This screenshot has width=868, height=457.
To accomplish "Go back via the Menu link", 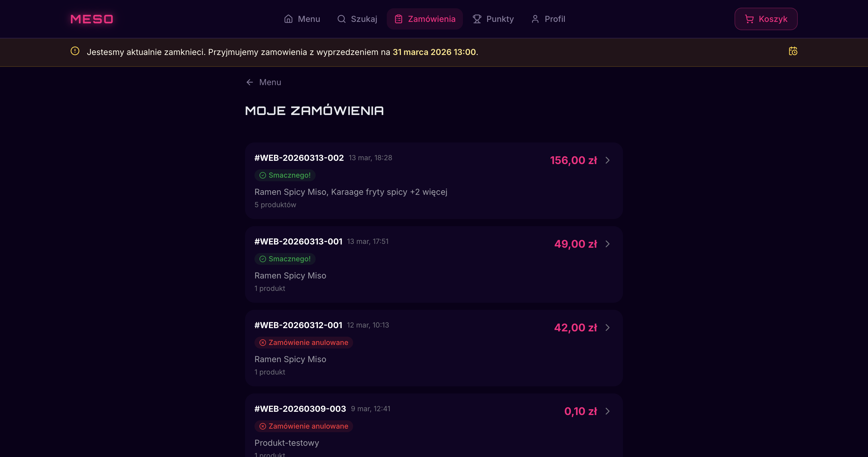I will [x=270, y=82].
